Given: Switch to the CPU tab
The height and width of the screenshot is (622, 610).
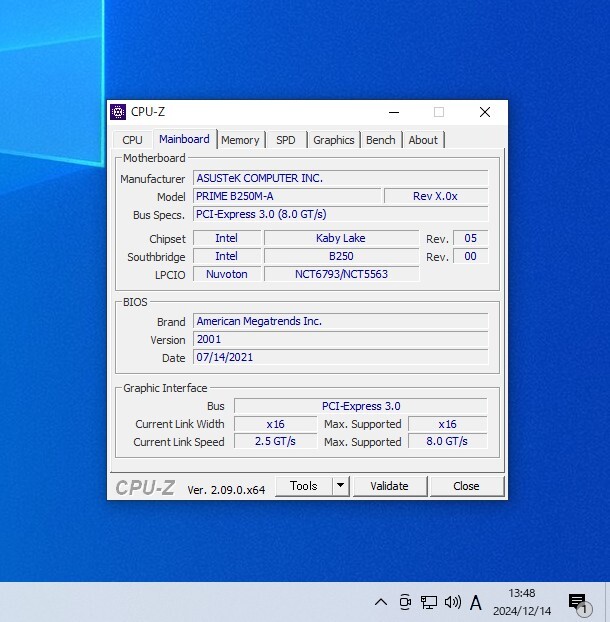Looking at the screenshot, I should click(x=132, y=140).
